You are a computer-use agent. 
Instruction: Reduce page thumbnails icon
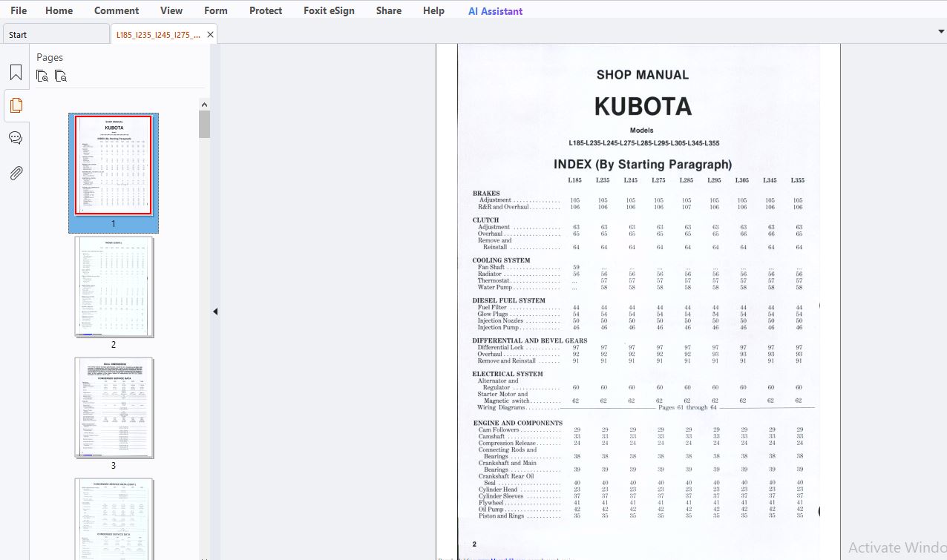point(61,76)
